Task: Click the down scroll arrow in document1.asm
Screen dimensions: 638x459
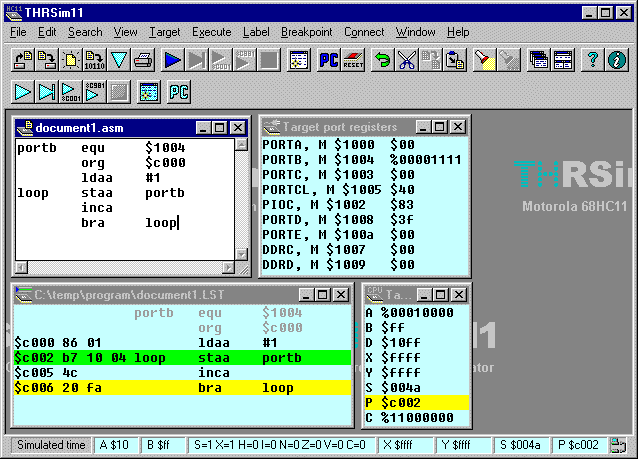Action: 241,254
